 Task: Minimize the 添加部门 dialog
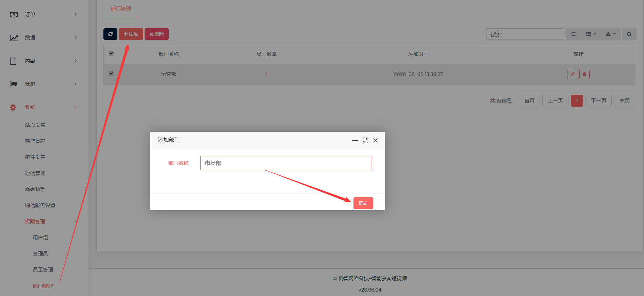click(355, 140)
